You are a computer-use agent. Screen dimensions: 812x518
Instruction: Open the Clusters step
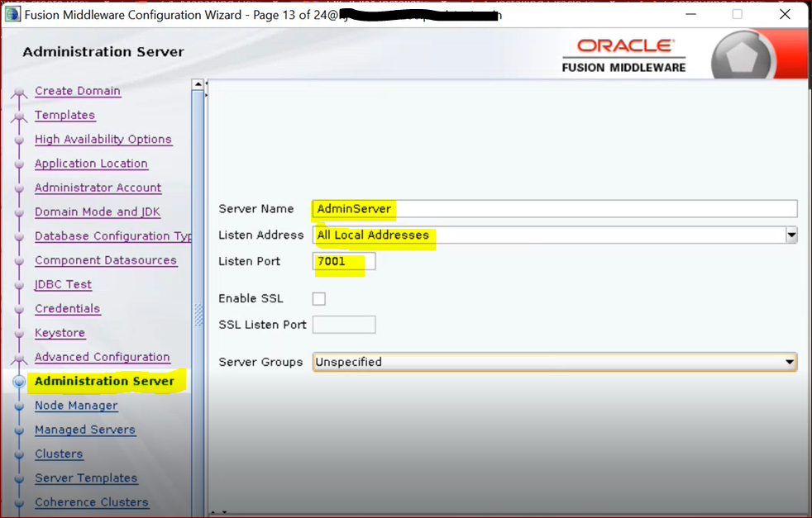pos(59,454)
